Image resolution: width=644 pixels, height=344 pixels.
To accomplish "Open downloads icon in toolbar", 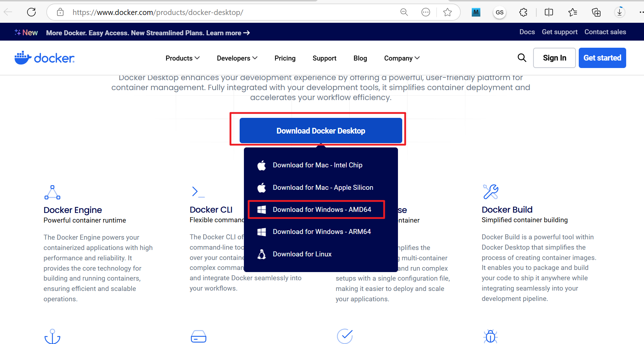I will pos(620,12).
